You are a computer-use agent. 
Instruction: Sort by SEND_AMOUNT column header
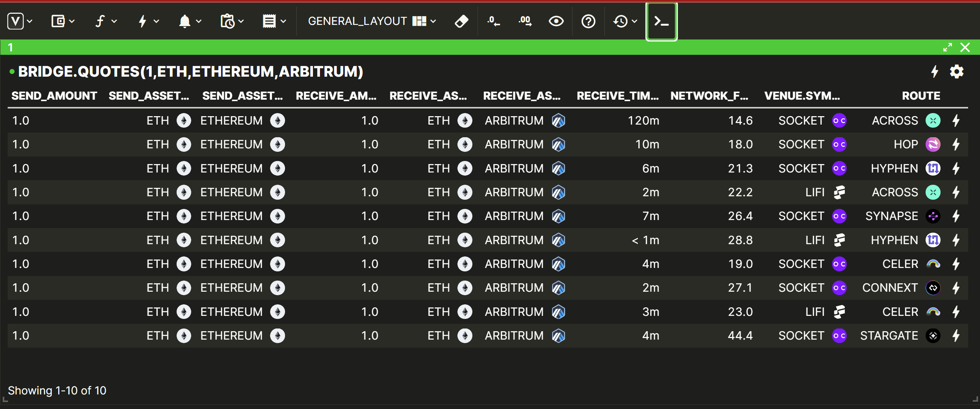[54, 95]
